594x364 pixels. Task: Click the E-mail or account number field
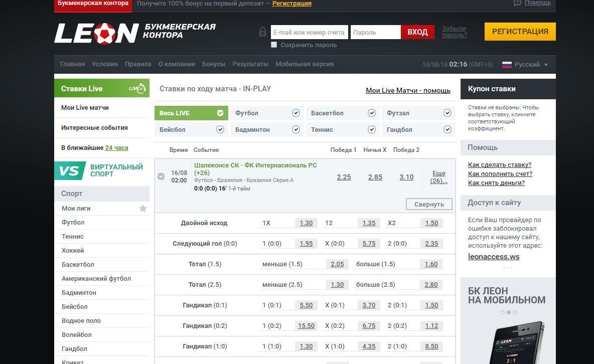click(x=309, y=32)
